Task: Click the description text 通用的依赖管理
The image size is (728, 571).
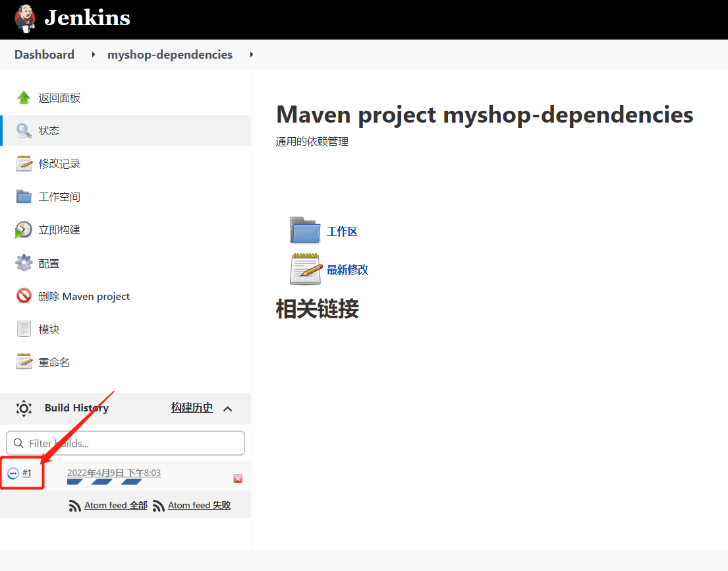Action: (312, 142)
